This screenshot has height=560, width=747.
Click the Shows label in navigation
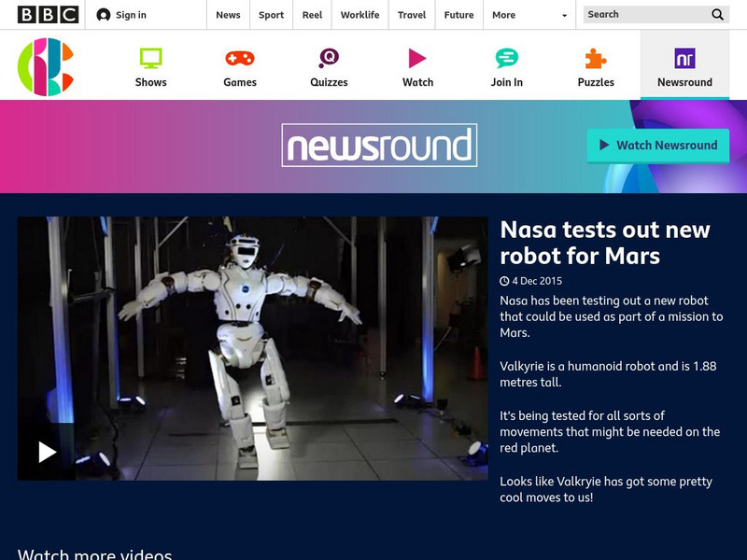150,82
